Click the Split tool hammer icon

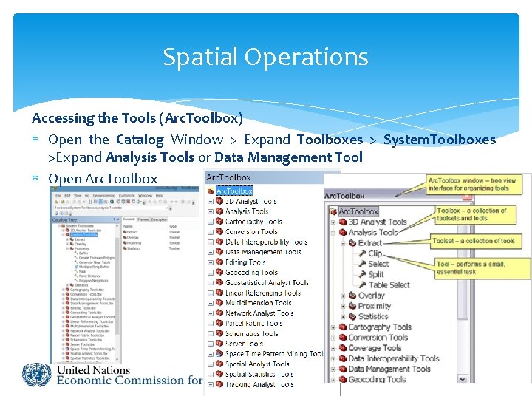(363, 274)
